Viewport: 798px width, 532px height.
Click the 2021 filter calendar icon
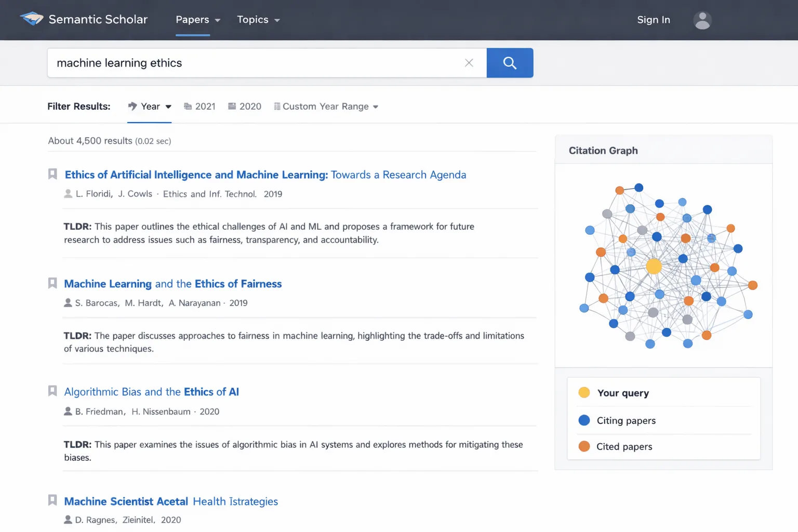188,107
